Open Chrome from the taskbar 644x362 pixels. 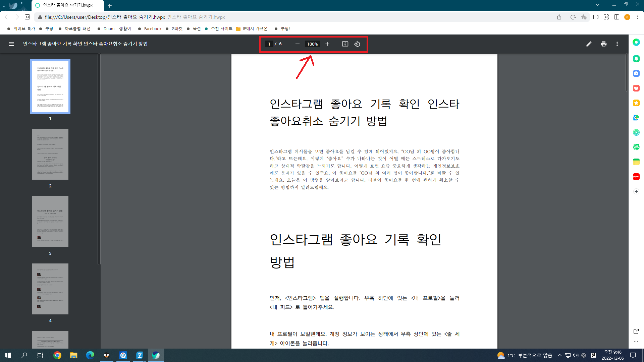click(57, 355)
